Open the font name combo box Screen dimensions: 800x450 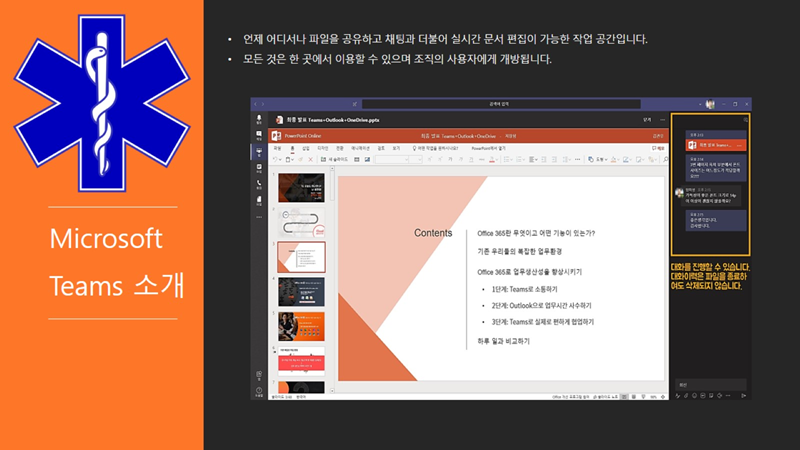tap(391, 160)
